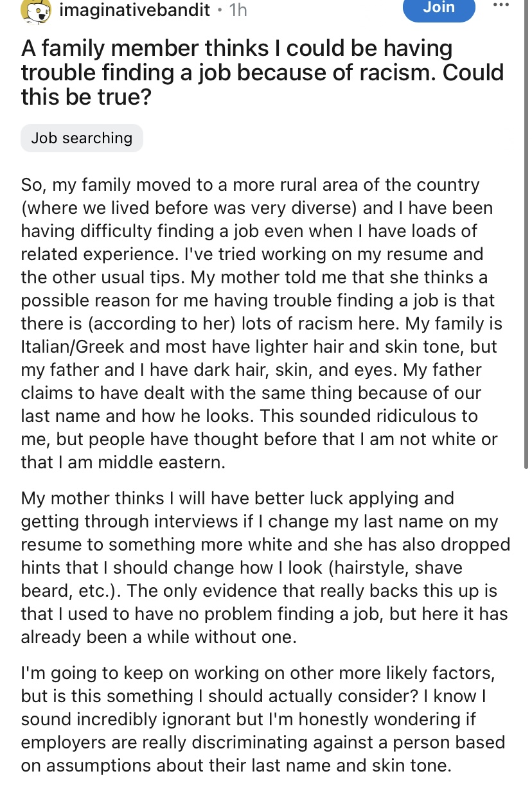Tap the paragraph starting "My mother thinks I will"
The height and width of the screenshot is (803, 532).
click(x=265, y=568)
